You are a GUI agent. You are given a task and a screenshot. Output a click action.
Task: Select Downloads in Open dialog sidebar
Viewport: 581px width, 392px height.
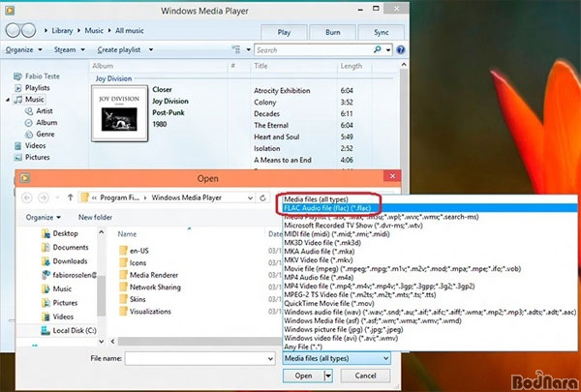[x=70, y=261]
